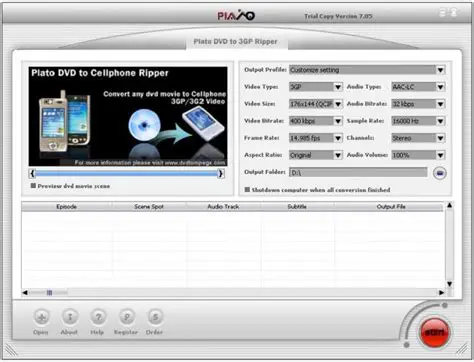Click the Help question mark icon
Screen dimensions: 474x362
[x=98, y=317]
